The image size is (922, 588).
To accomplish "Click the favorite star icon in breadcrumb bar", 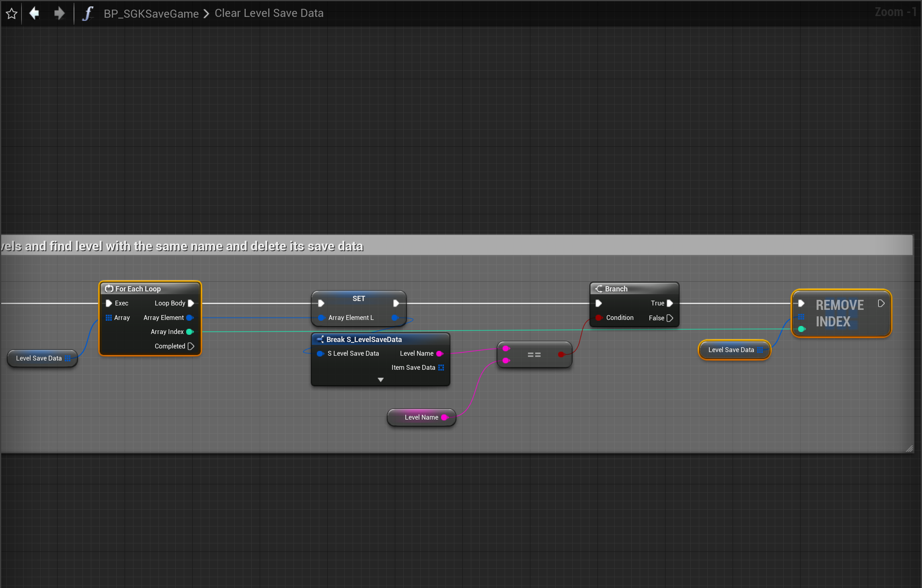I will [12, 14].
